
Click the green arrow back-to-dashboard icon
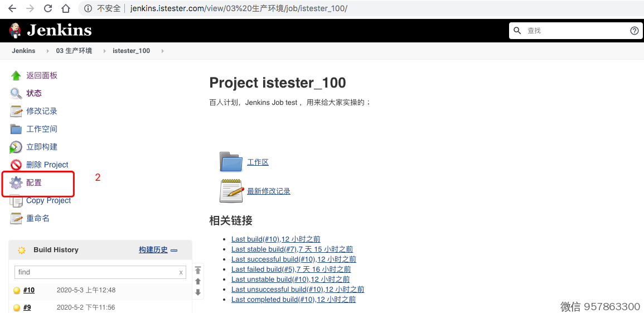coord(16,75)
